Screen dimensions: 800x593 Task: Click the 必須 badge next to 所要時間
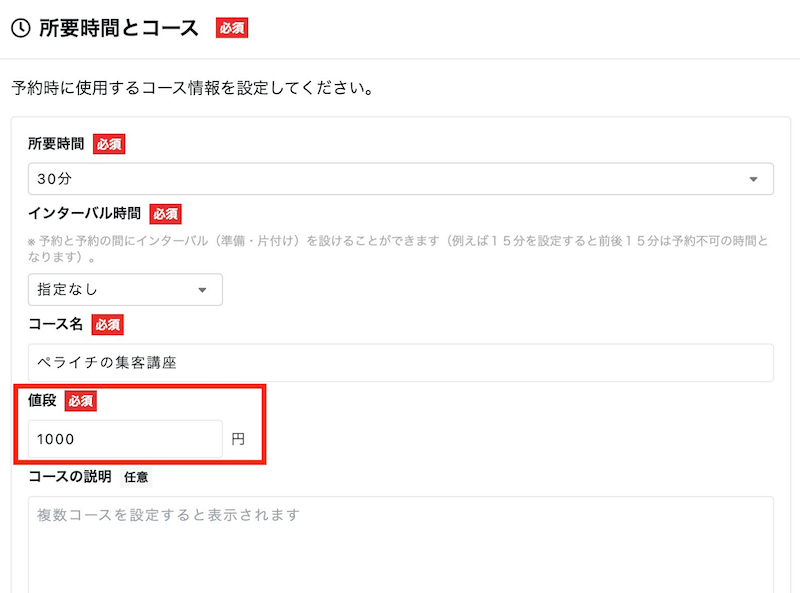pos(109,144)
